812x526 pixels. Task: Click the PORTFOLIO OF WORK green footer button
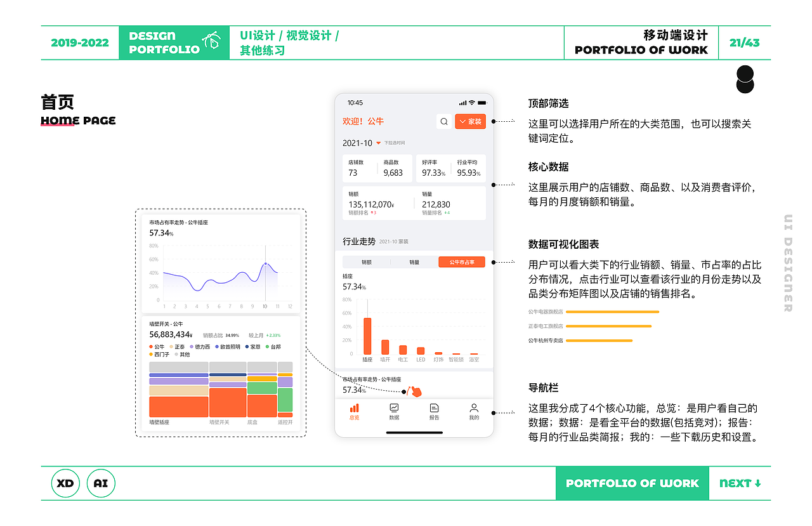pyautogui.click(x=632, y=483)
